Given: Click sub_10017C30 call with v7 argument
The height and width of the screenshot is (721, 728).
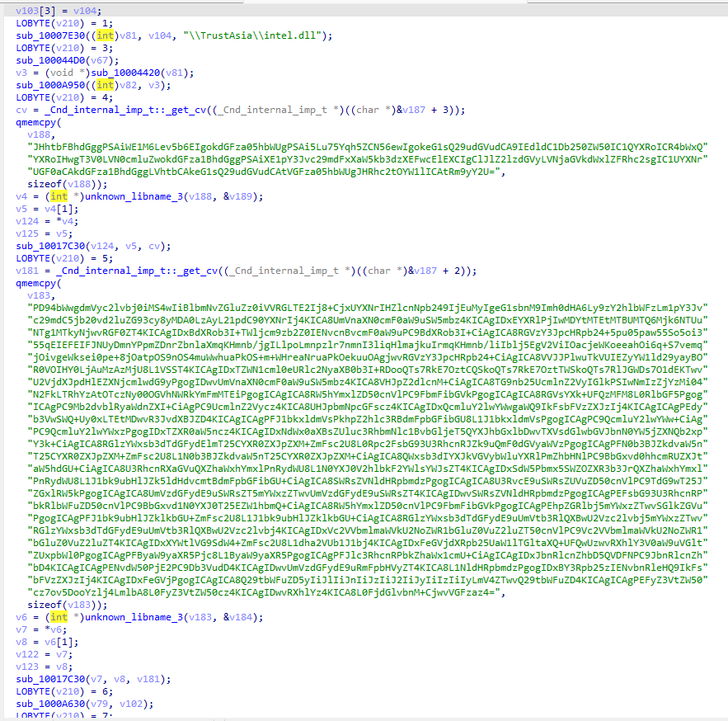Looking at the screenshot, I should (93, 680).
